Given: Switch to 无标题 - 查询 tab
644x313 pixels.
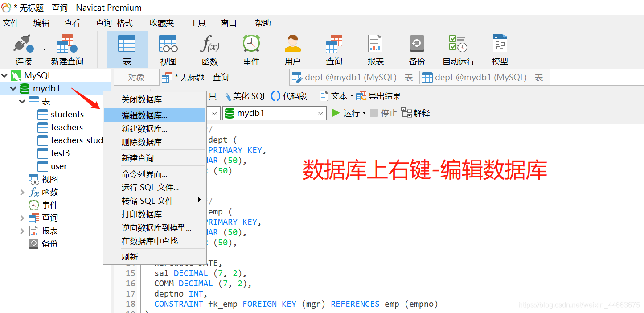Looking at the screenshot, I should point(224,78).
